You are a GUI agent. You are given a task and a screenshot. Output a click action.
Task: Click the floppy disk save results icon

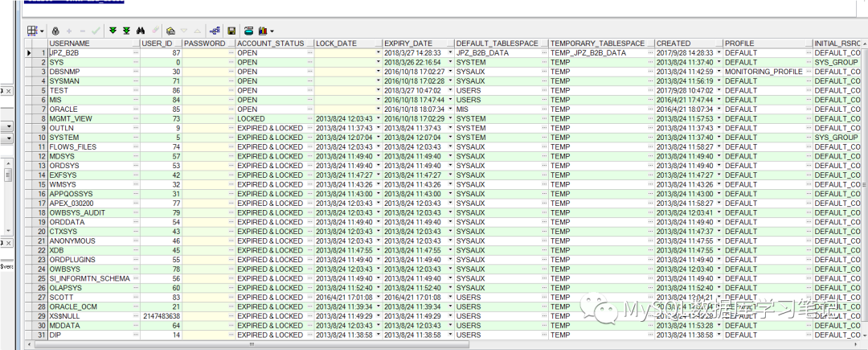point(231,31)
